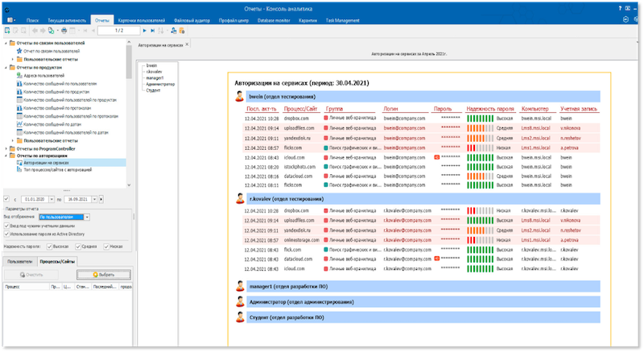Toggle Вход под чужими учетными данными checkbox

tap(6, 226)
